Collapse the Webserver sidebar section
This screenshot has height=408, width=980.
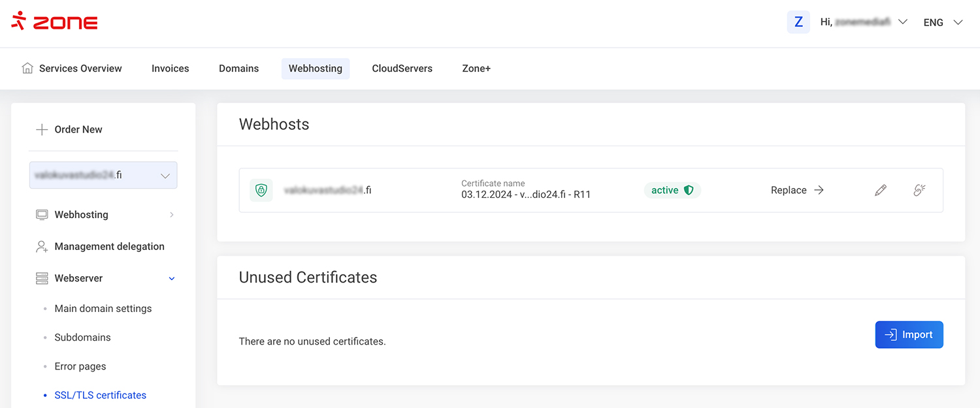(172, 279)
